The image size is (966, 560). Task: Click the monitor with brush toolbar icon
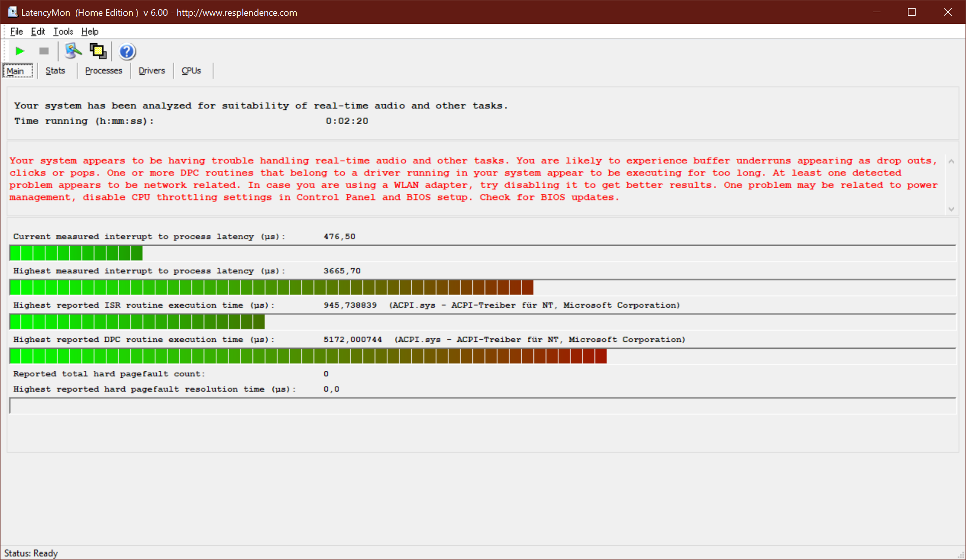[73, 51]
